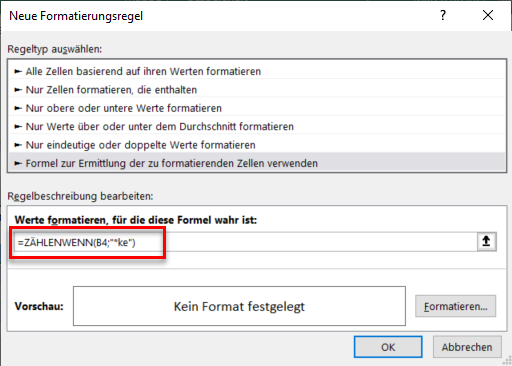Viewport: 512px width, 366px height.
Task: Collapse dialog using the range selector arrow icon
Action: point(487,241)
